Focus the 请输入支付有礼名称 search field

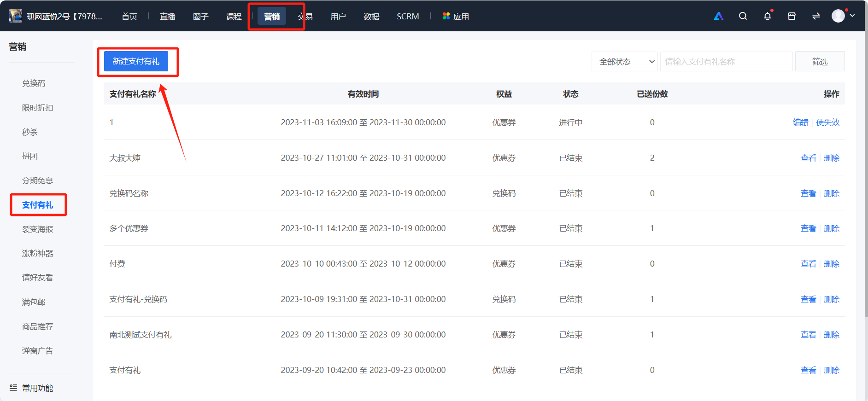point(726,62)
